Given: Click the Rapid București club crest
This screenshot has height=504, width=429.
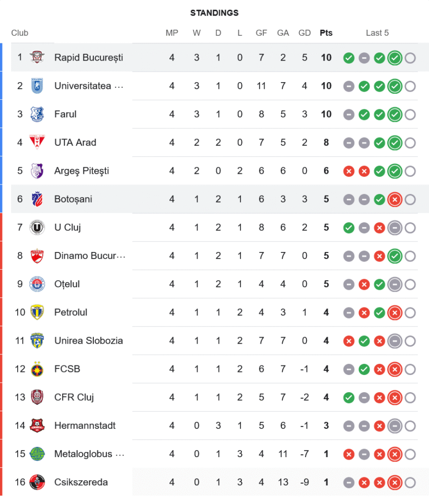Looking at the screenshot, I should pos(37,57).
